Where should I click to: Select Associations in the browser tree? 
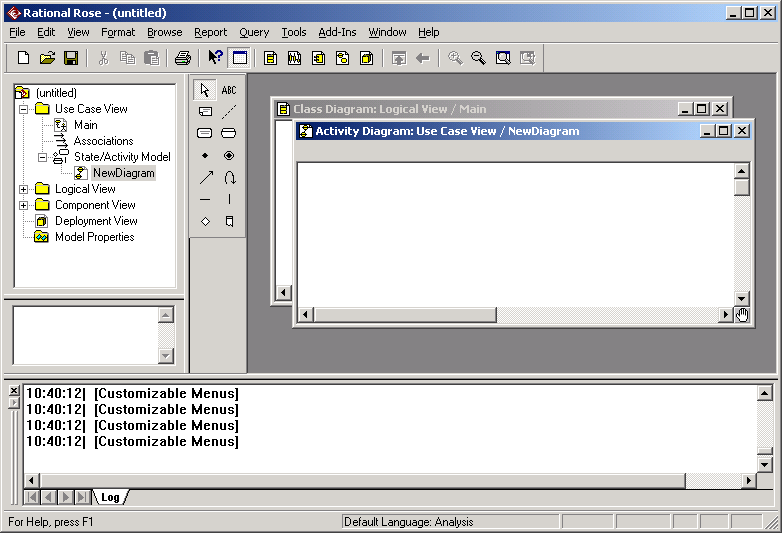[103, 141]
